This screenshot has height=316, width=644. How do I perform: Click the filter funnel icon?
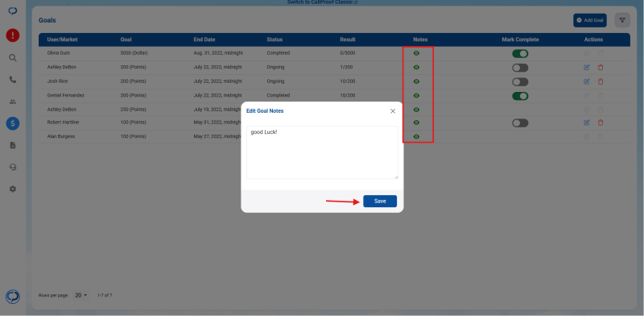pyautogui.click(x=622, y=20)
